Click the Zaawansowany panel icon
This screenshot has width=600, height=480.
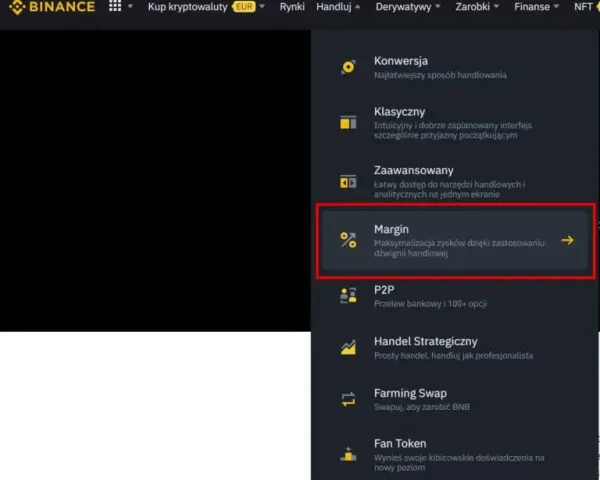coord(348,182)
